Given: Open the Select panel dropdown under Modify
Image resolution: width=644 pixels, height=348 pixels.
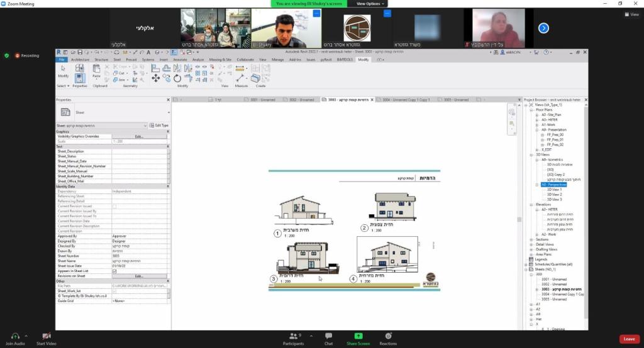Looking at the screenshot, I should [63, 86].
